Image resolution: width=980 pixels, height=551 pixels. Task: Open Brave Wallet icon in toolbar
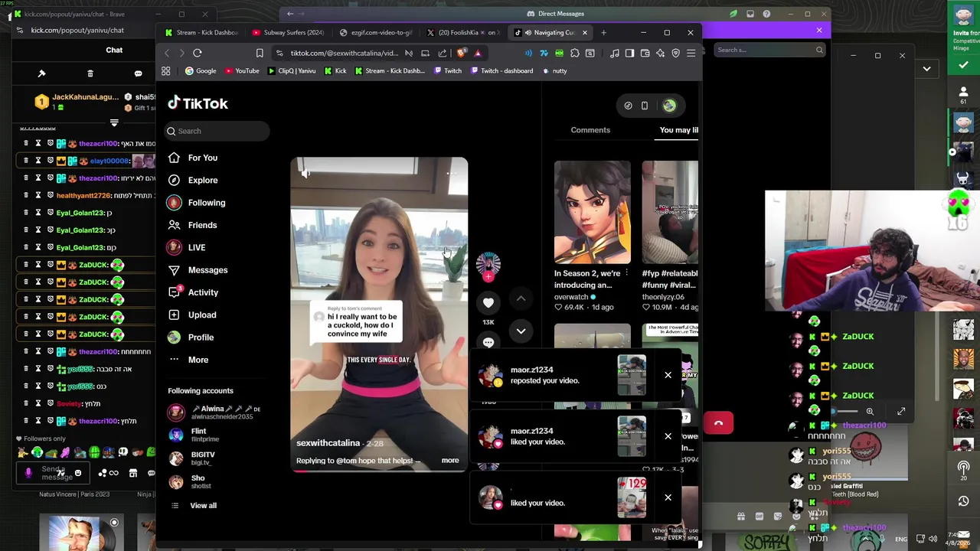click(645, 53)
